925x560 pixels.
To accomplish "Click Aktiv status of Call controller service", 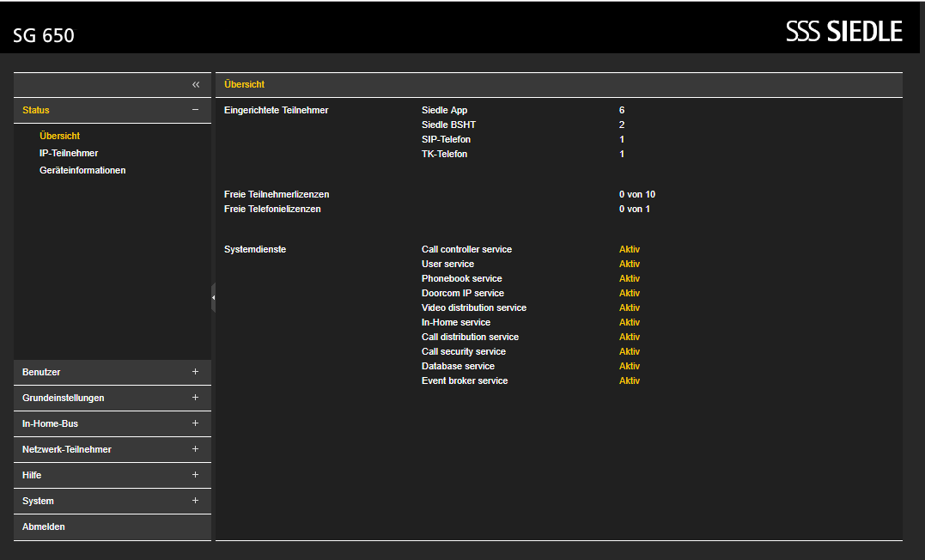I will (x=630, y=249).
